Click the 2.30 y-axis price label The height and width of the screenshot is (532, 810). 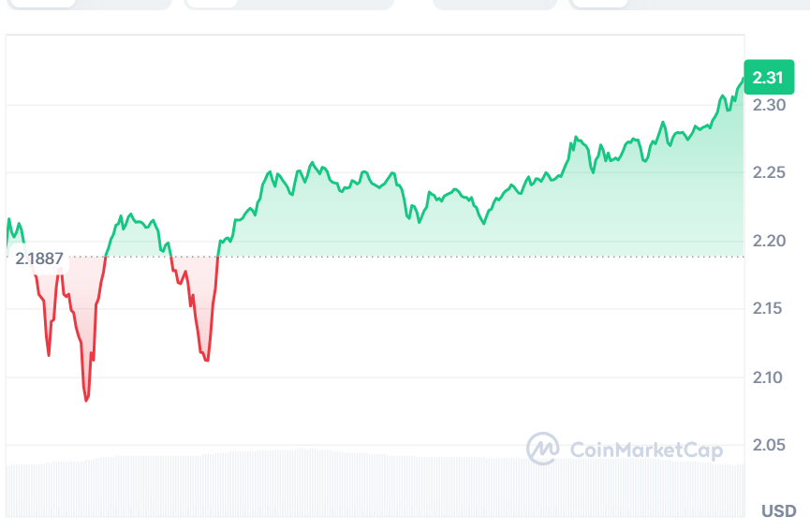click(x=772, y=106)
